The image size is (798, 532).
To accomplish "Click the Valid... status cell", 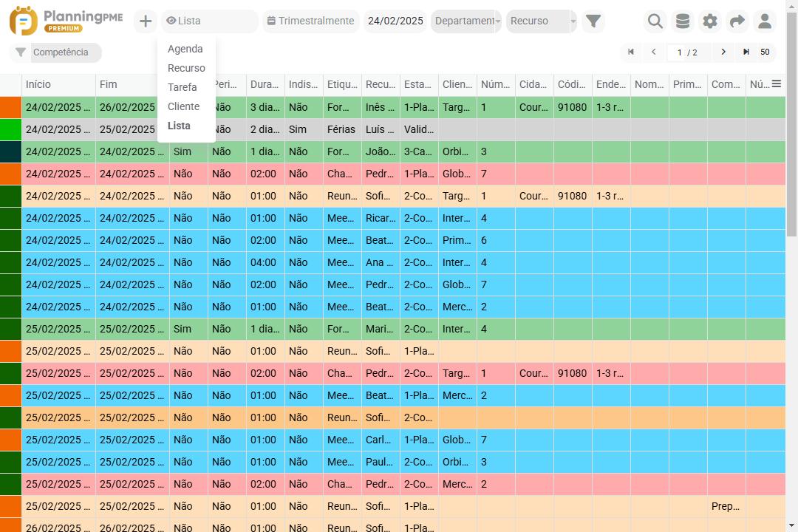I will 419,129.
